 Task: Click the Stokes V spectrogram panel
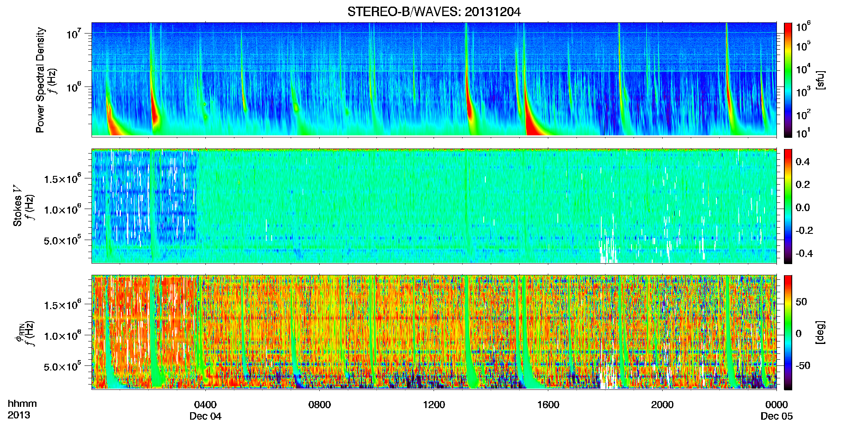tap(434, 206)
